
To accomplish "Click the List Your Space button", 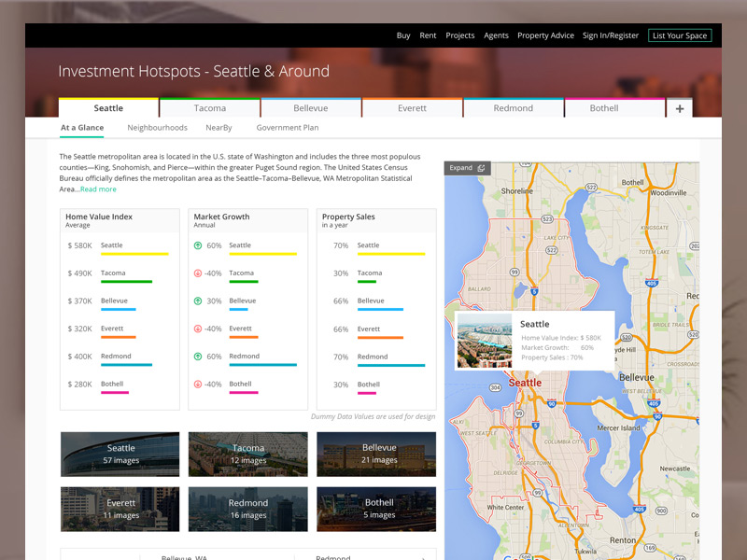I will coord(680,35).
